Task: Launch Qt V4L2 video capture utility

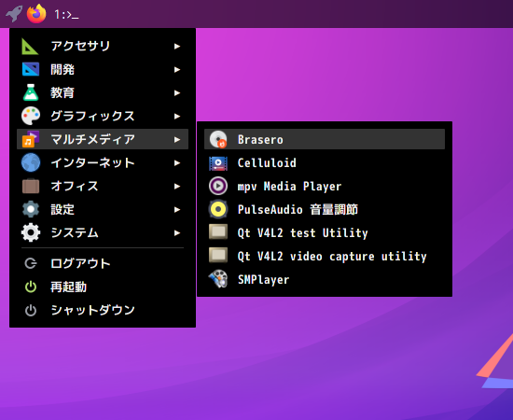Action: click(x=325, y=256)
